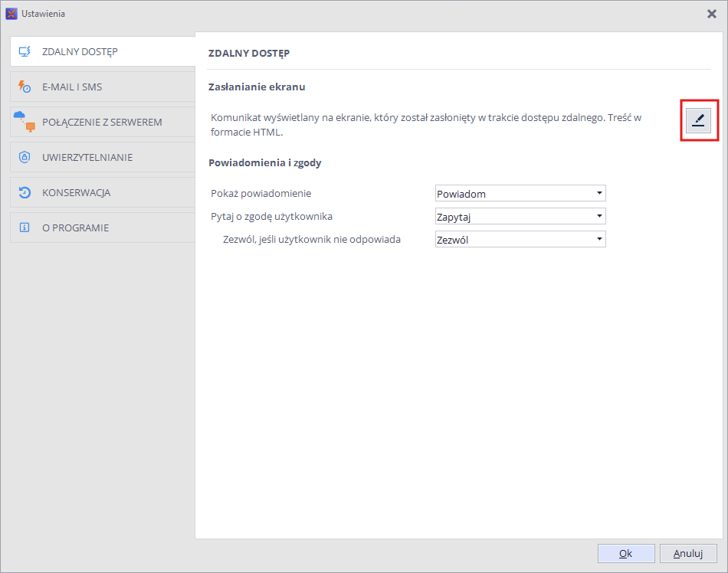Click the maintenance history icon
Screen dimensions: 728x573
pos(25,192)
